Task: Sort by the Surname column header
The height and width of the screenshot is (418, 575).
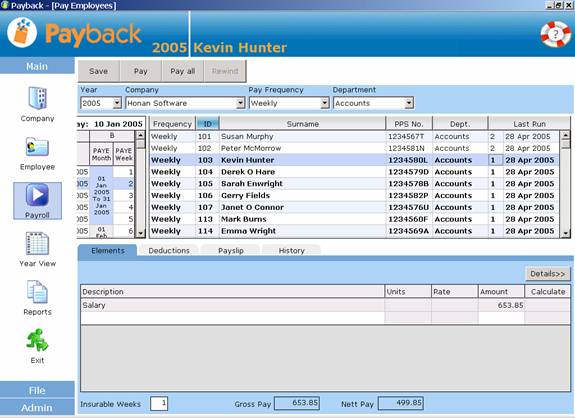Action: [x=303, y=124]
